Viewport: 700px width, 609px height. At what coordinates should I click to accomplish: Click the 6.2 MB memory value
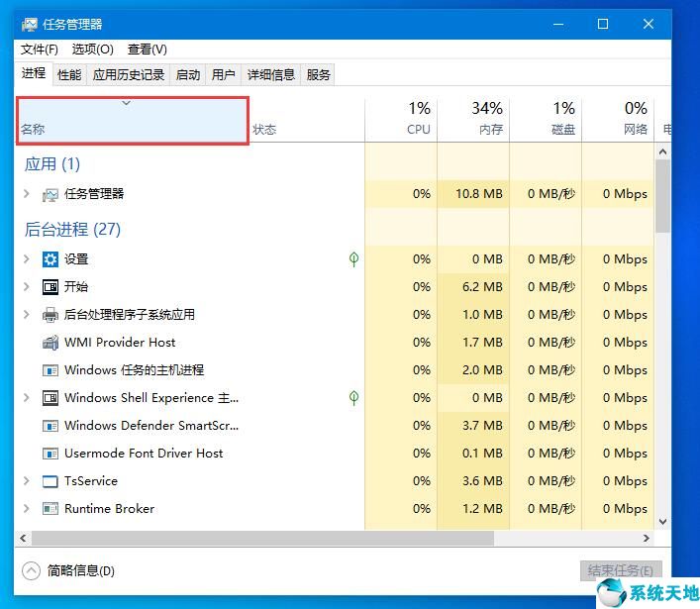click(482, 286)
